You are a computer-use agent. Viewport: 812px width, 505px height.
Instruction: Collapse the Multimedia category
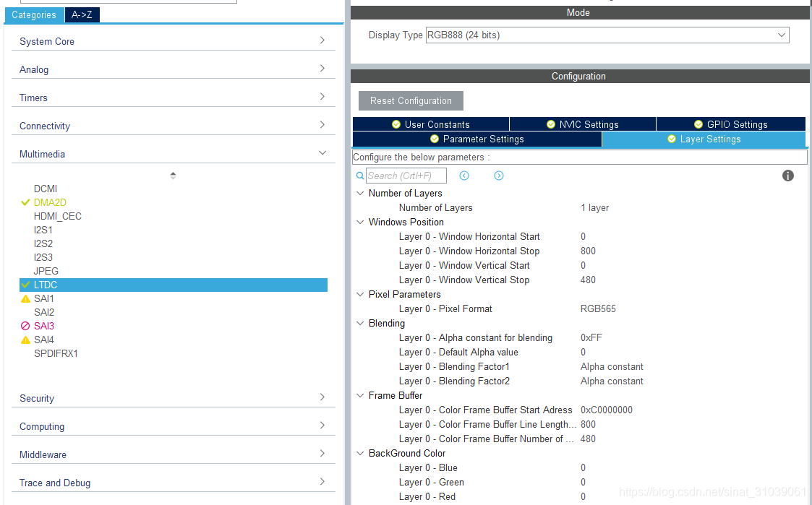[x=322, y=152]
